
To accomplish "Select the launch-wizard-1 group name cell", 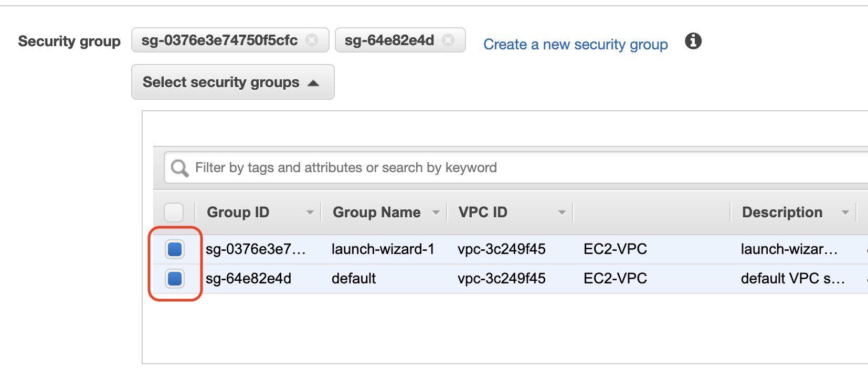I will [x=383, y=249].
